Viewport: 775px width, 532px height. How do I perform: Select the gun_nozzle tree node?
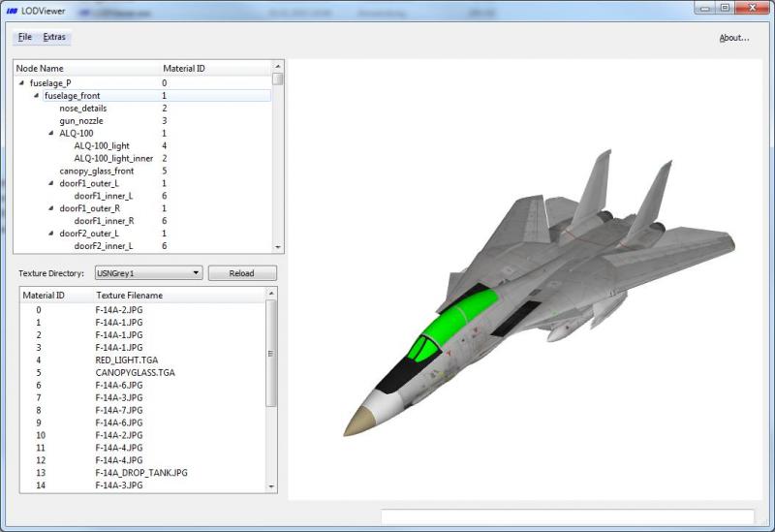81,120
